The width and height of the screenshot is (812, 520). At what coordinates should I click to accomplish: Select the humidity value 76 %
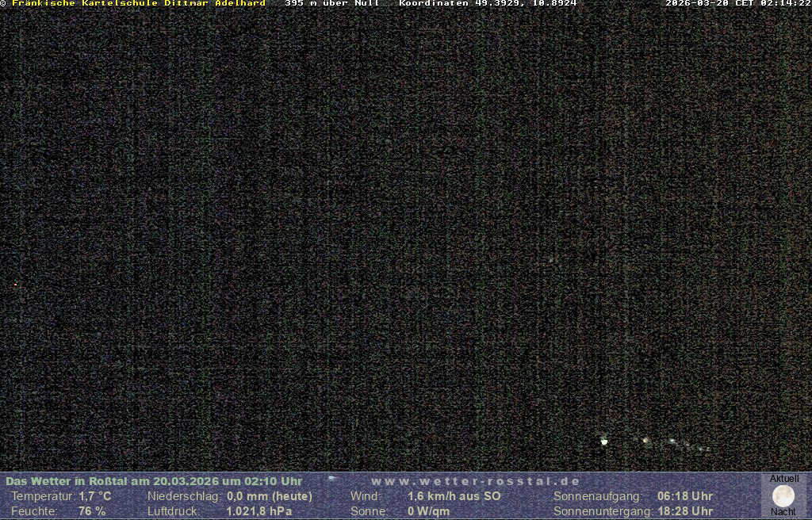pyautogui.click(x=92, y=511)
